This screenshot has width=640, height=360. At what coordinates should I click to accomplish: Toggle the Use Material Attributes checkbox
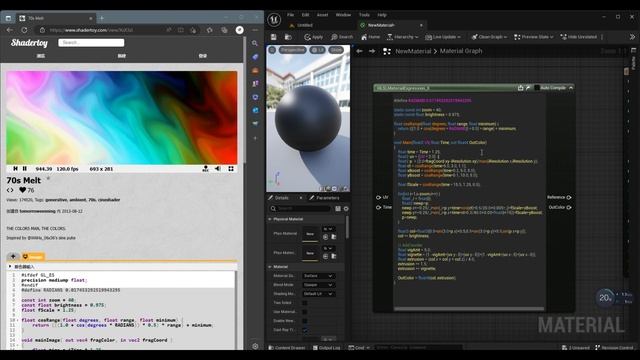tap(305, 312)
